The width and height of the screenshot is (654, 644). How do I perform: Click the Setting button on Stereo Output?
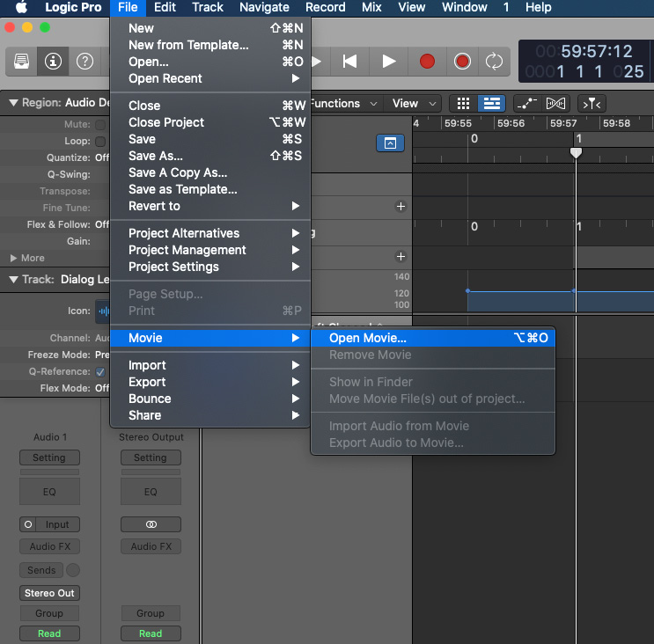click(x=151, y=457)
